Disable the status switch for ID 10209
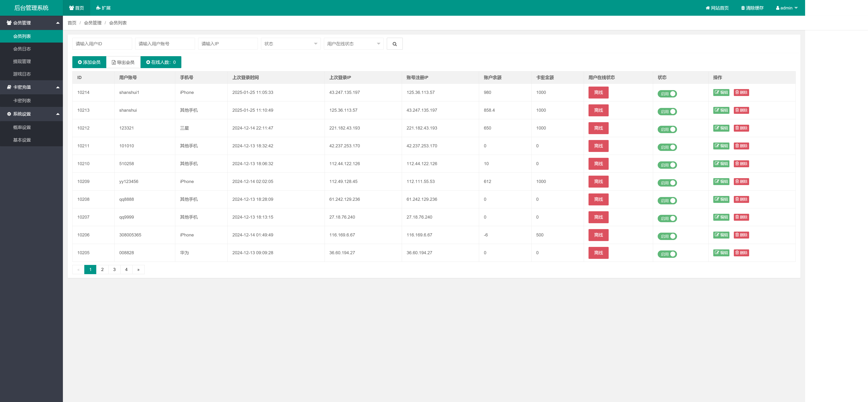 667,183
